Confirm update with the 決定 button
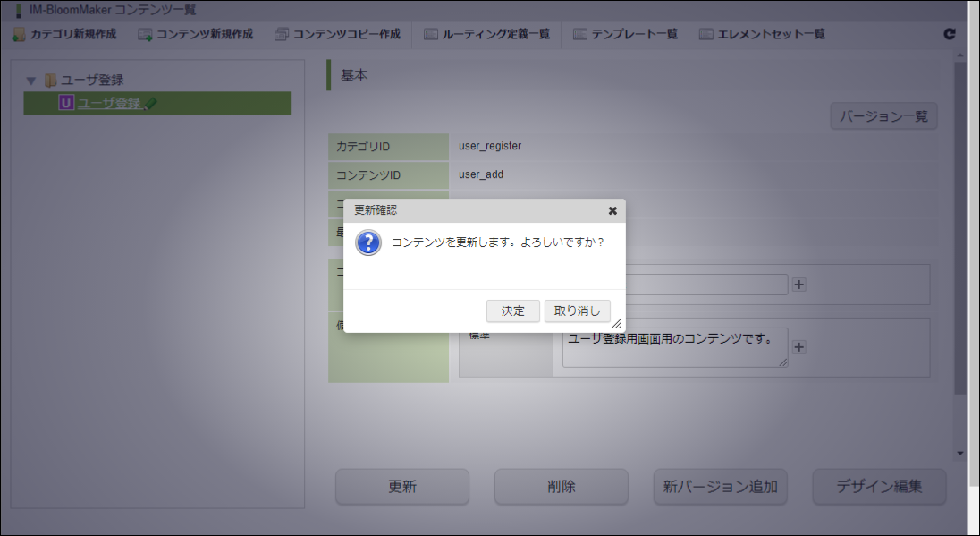This screenshot has width=980, height=536. (x=512, y=311)
